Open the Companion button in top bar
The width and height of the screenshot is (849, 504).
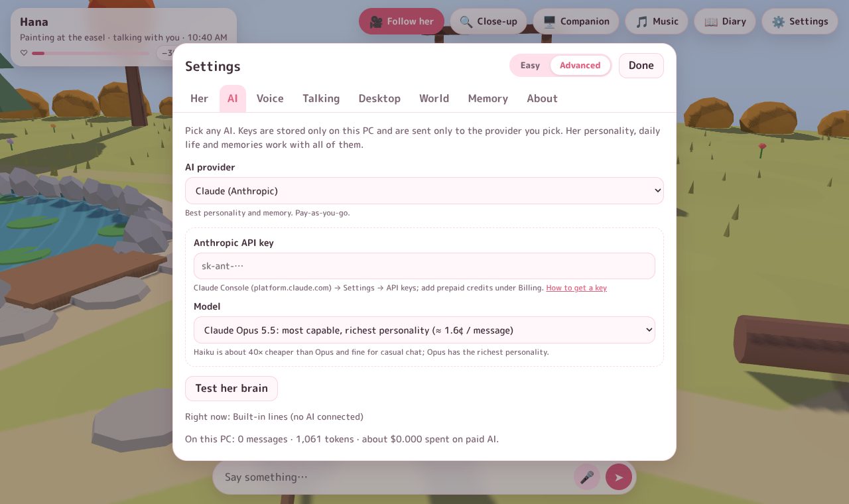(576, 21)
